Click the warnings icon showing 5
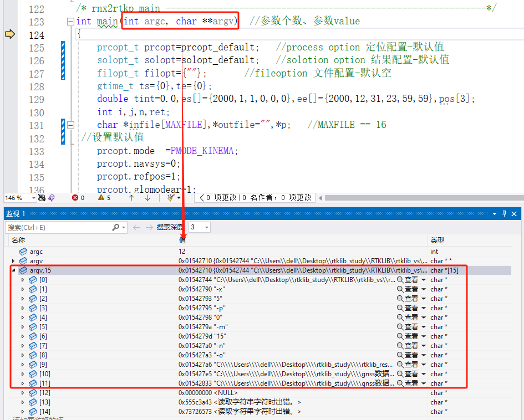 [x=101, y=198]
